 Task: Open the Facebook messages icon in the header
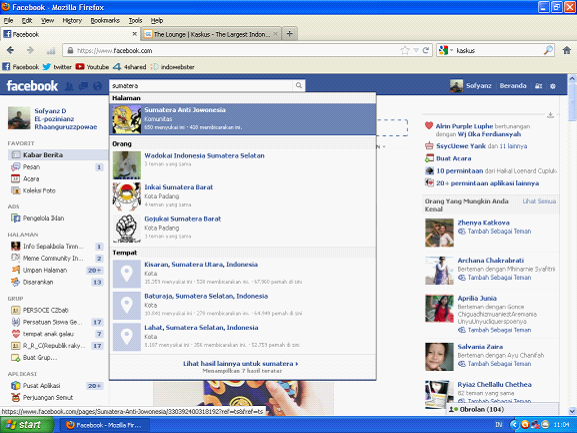click(84, 86)
